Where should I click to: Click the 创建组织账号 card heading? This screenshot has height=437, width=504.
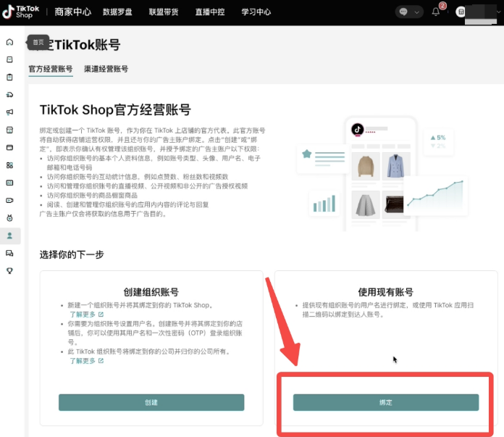coord(151,292)
